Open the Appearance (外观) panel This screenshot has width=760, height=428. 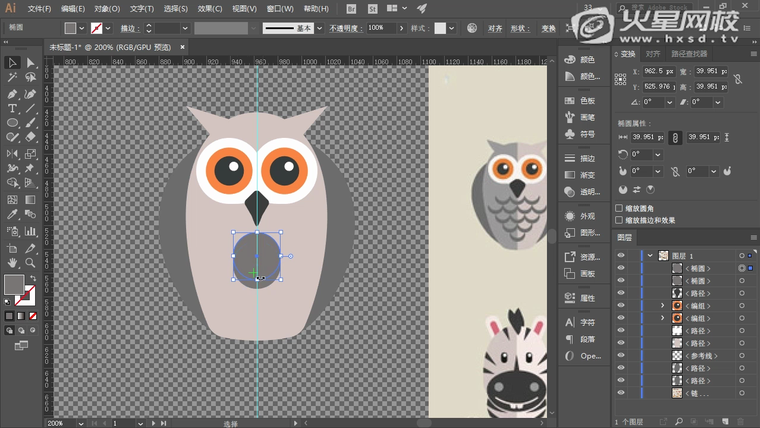click(x=579, y=215)
